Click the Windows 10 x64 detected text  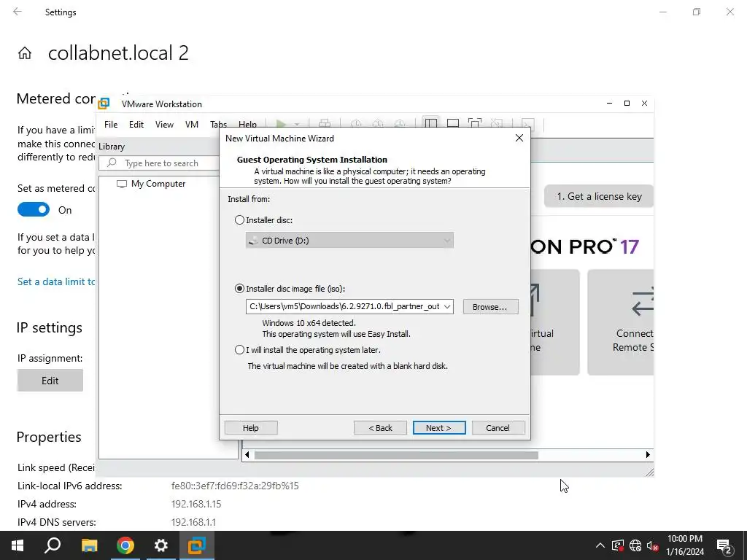[x=309, y=323]
